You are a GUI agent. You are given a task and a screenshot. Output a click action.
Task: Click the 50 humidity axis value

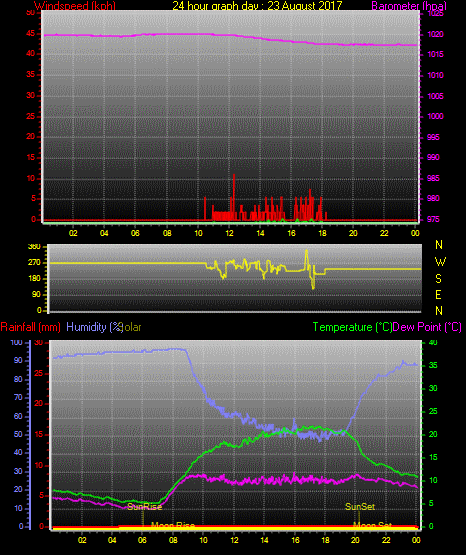click(18, 434)
